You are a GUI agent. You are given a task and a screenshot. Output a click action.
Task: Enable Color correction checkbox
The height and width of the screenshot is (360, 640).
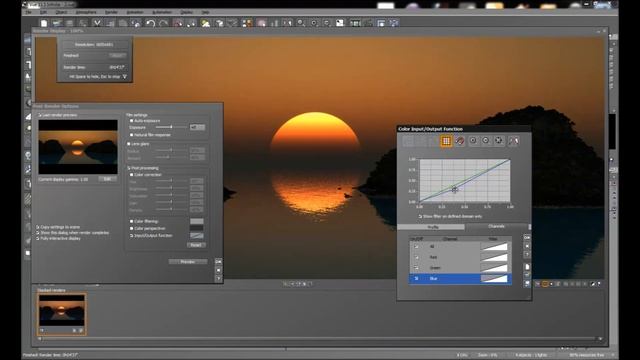point(131,175)
